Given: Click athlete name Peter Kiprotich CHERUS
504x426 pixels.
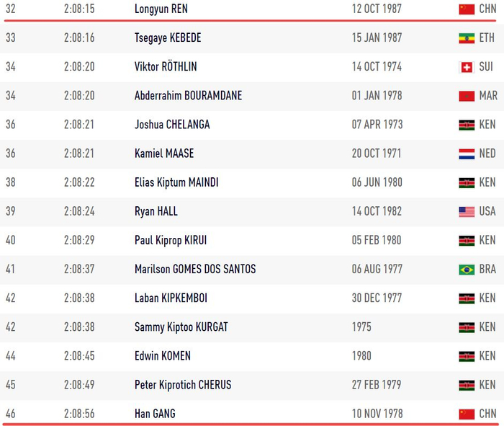Looking at the screenshot, I should click(183, 384).
